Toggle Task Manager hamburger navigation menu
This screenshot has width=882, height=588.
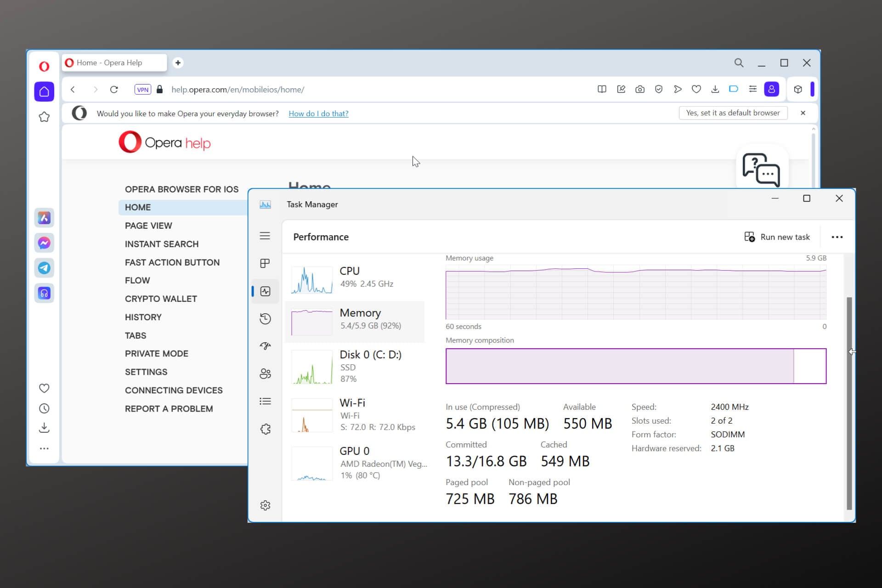point(265,236)
